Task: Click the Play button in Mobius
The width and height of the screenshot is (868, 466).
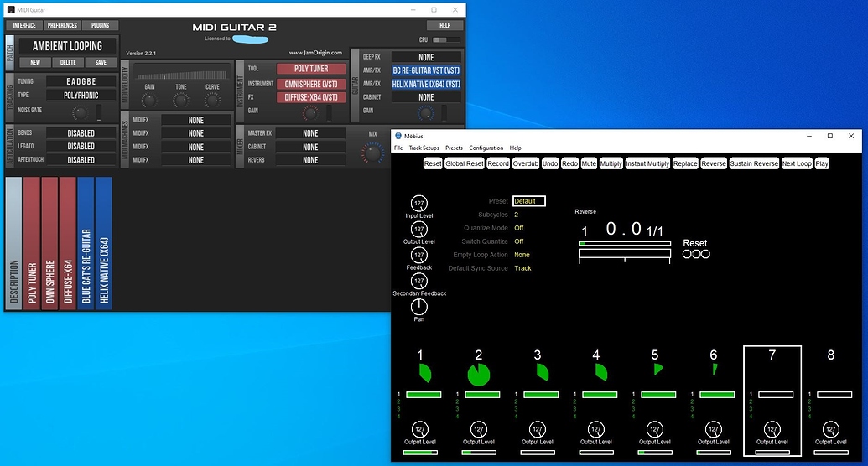Action: 822,163
